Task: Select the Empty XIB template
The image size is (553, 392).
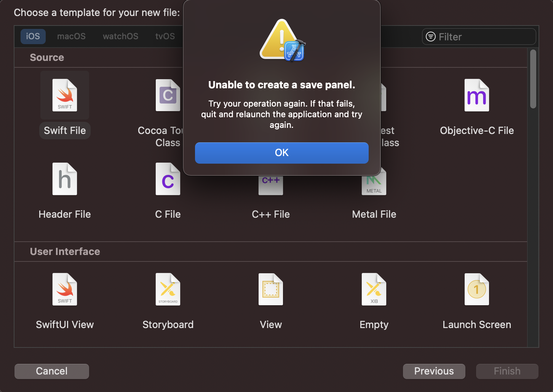Action: click(374, 301)
